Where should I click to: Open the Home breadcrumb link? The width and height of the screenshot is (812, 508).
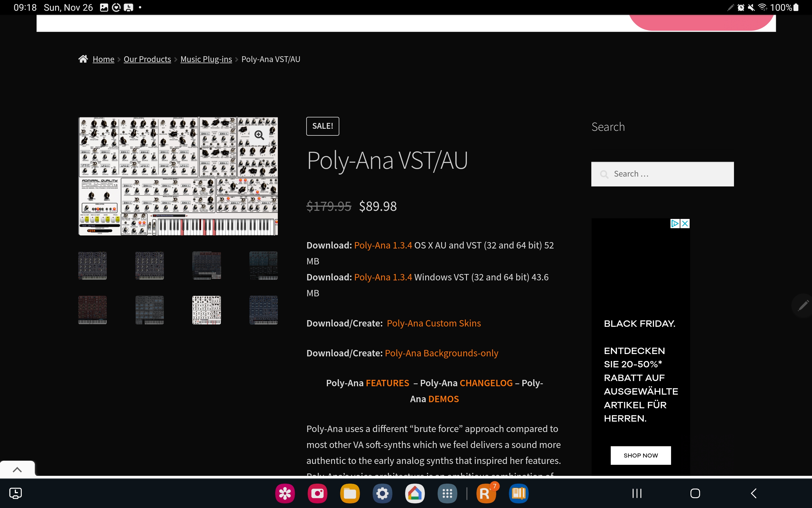[104, 59]
